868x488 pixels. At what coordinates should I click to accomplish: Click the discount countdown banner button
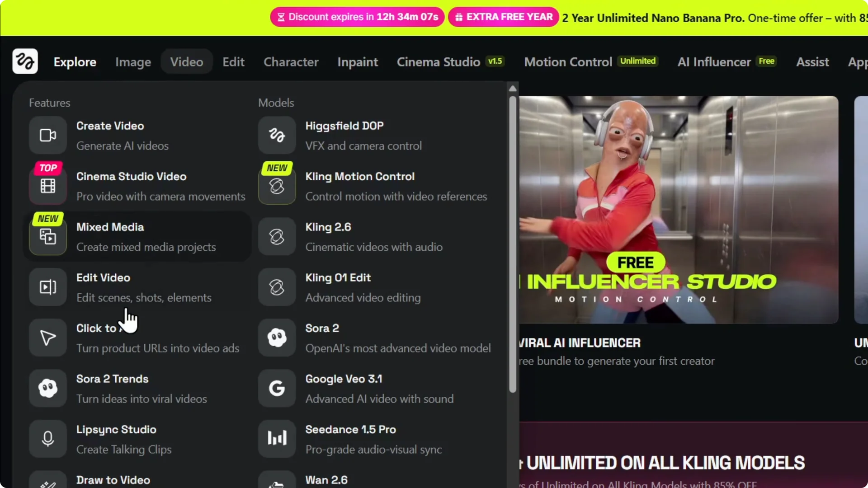pyautogui.click(x=357, y=17)
